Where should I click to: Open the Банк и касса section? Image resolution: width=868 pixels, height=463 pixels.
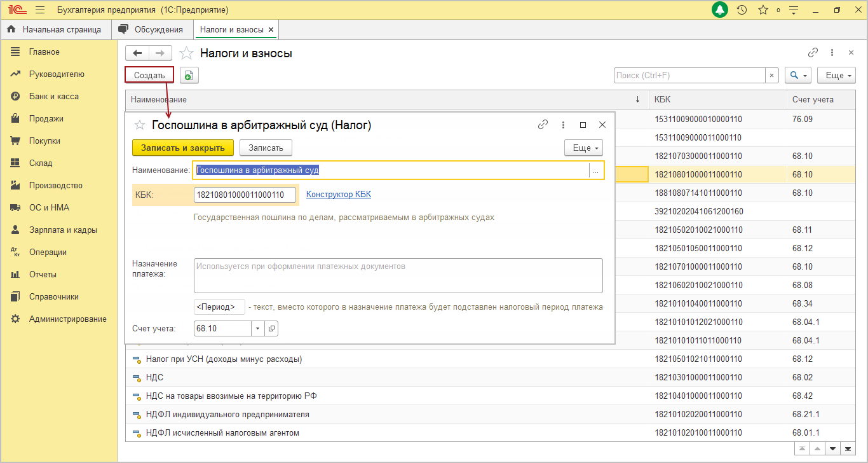point(54,97)
